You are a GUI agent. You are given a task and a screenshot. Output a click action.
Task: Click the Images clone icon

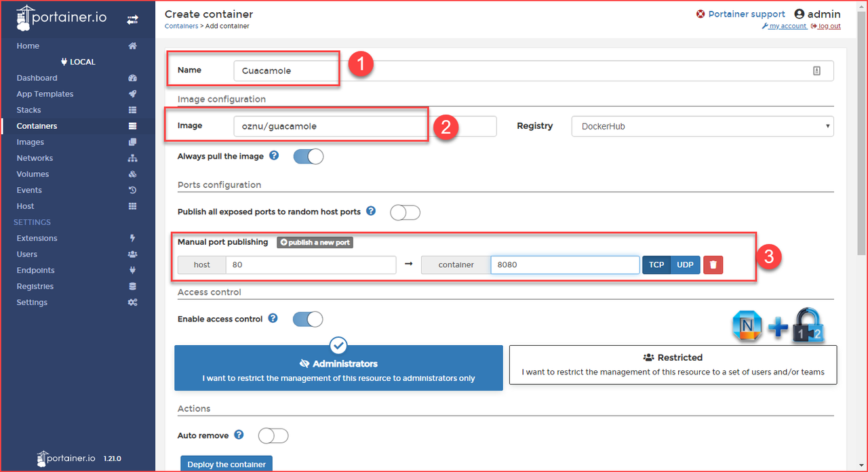click(x=133, y=142)
